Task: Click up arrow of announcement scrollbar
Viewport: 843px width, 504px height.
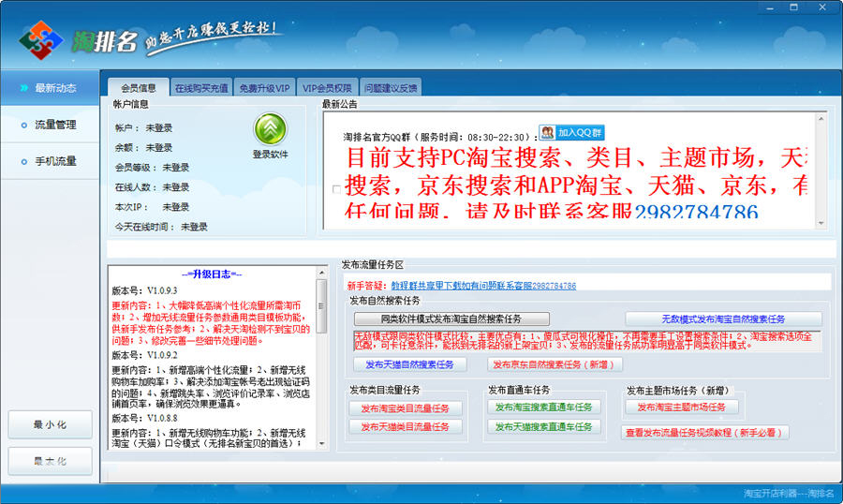Action: pos(821,118)
